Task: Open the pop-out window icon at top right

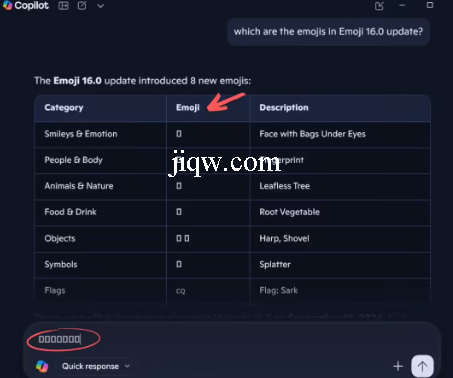Action: coord(379,6)
